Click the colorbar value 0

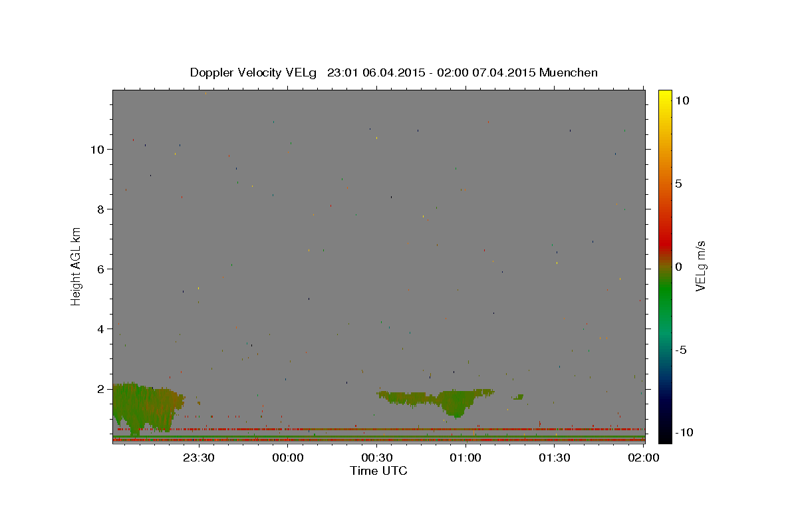678,267
